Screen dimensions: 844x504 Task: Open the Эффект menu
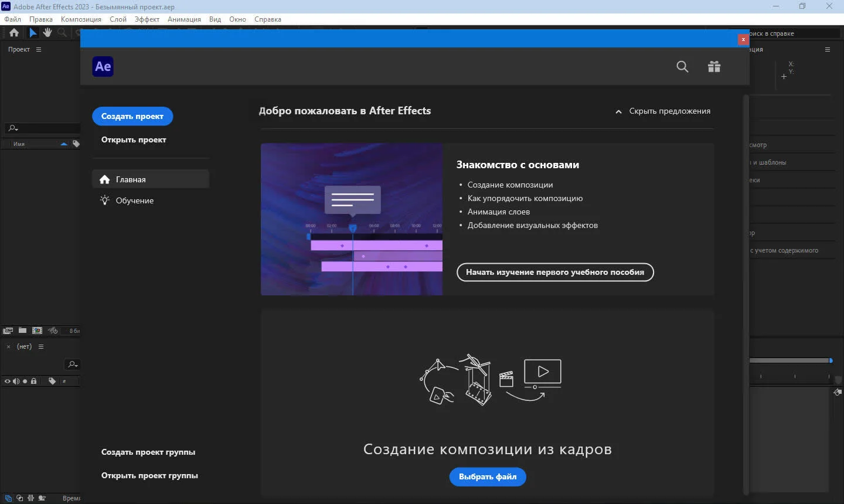[147, 19]
